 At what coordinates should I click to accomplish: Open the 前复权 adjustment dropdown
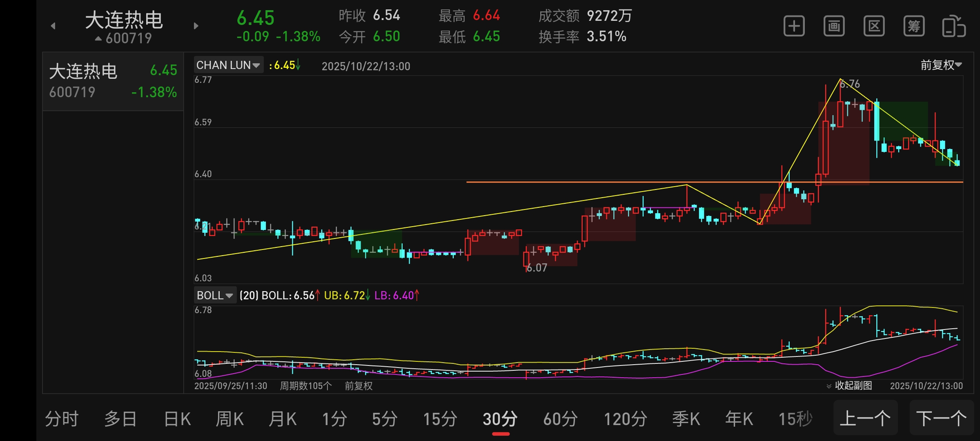[941, 65]
